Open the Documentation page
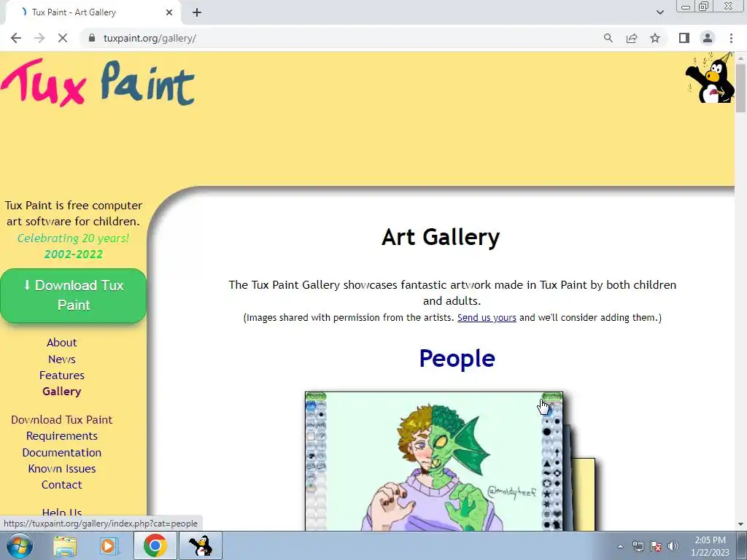Image resolution: width=747 pixels, height=560 pixels. 61,452
